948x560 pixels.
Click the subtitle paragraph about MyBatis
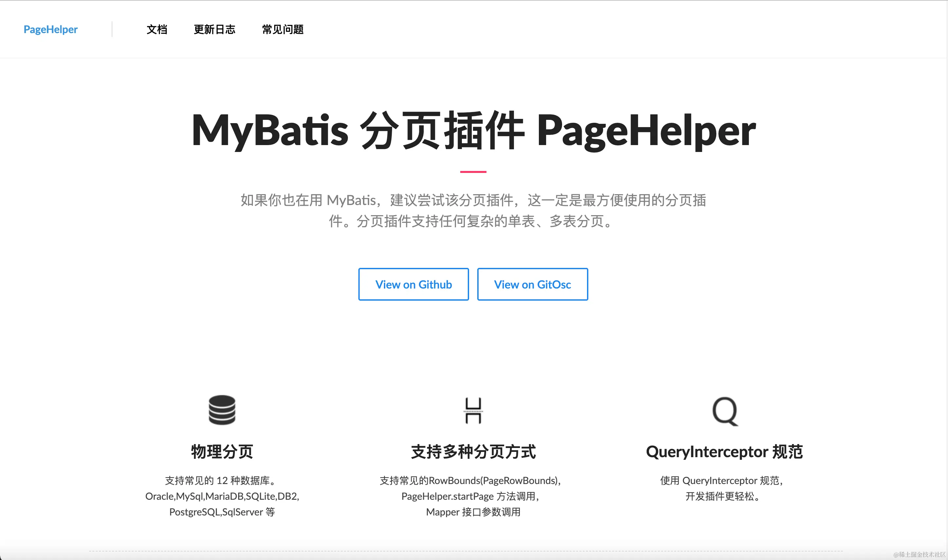coord(473,210)
